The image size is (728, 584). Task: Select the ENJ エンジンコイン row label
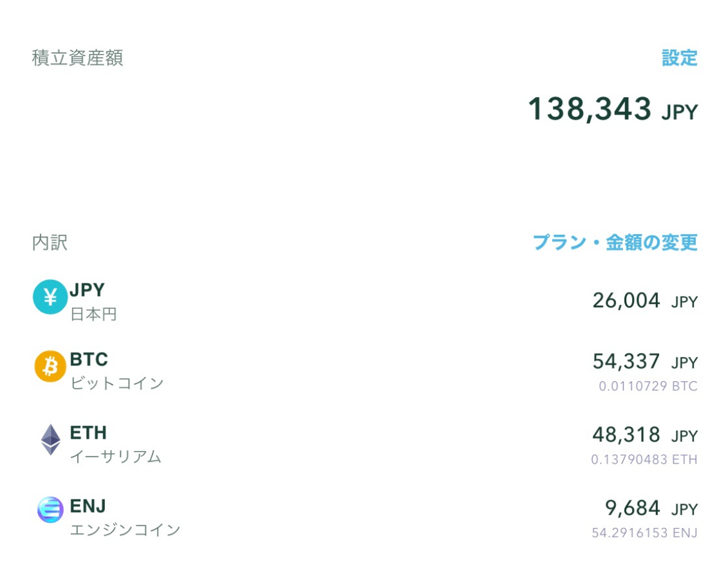(125, 517)
